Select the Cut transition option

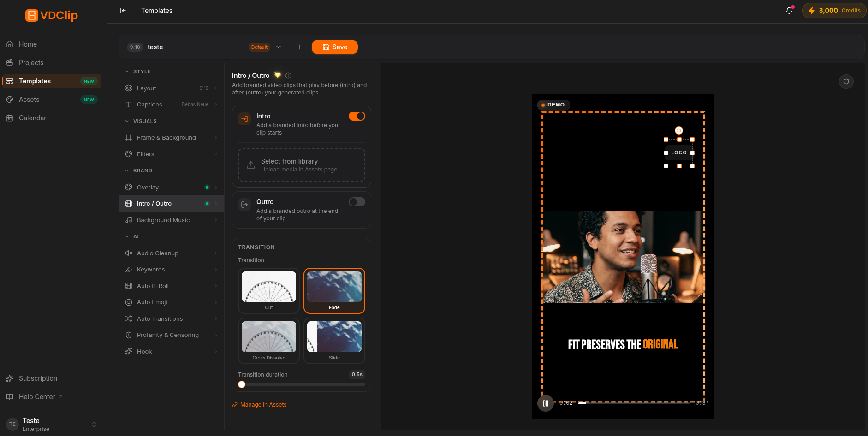[269, 291]
